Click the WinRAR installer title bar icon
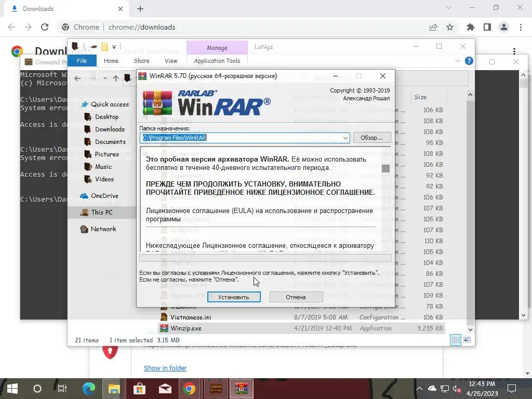 [x=142, y=76]
